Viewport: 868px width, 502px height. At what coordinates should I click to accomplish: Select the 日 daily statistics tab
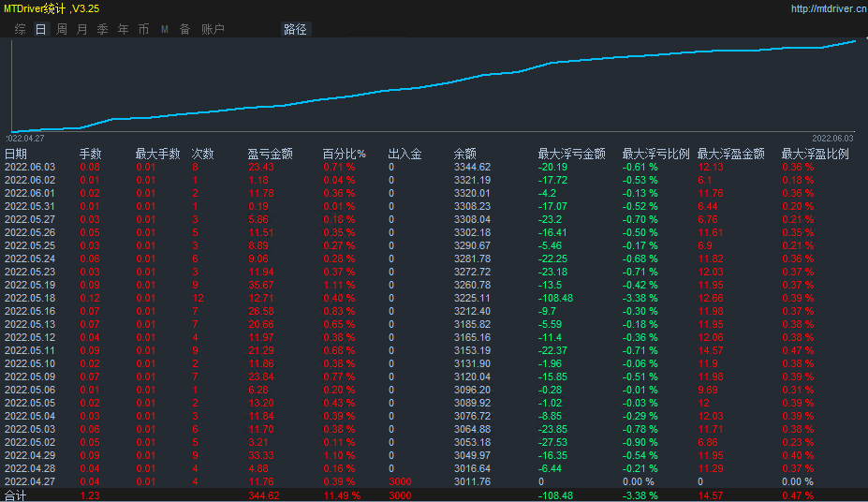pyautogui.click(x=41, y=29)
